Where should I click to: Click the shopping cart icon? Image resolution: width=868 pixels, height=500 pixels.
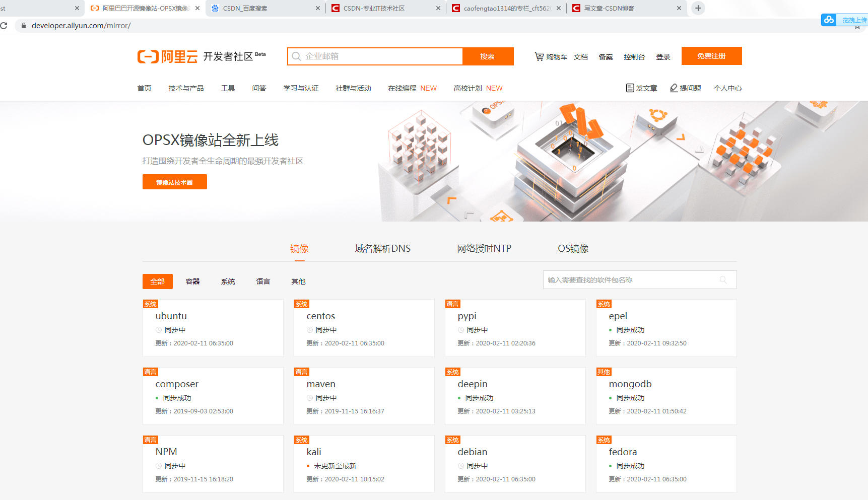[539, 57]
